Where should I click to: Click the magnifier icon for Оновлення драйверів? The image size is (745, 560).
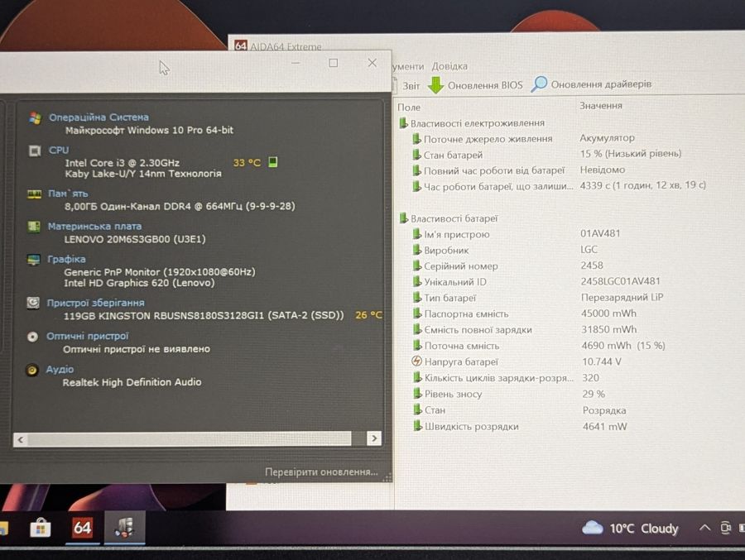click(539, 84)
